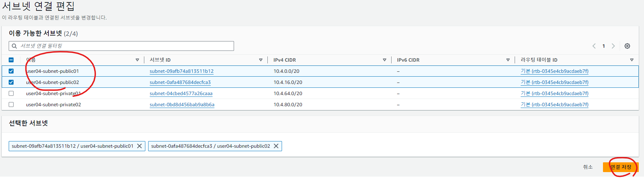Click the user04-subnet-private02 name cell
The width and height of the screenshot is (644, 178).
click(x=53, y=105)
